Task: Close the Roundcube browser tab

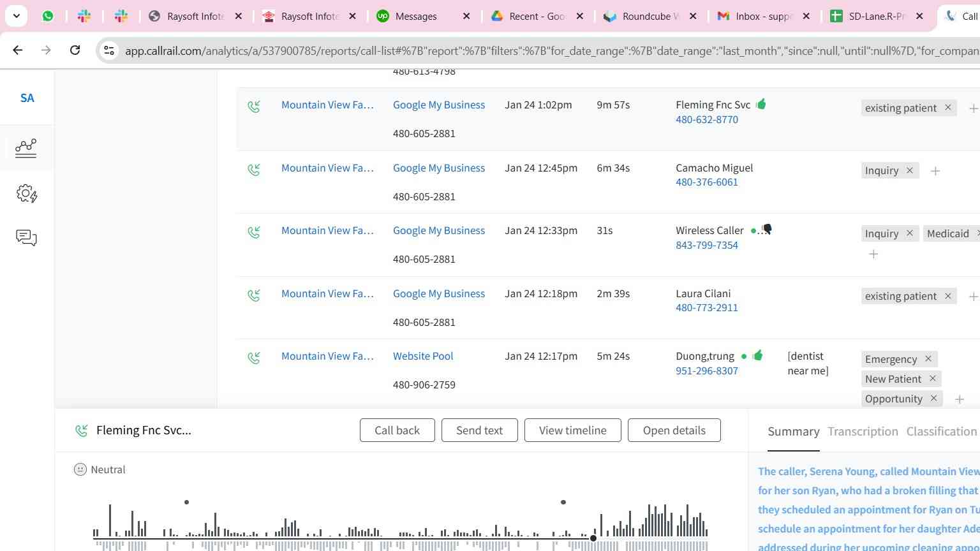Action: coord(693,16)
